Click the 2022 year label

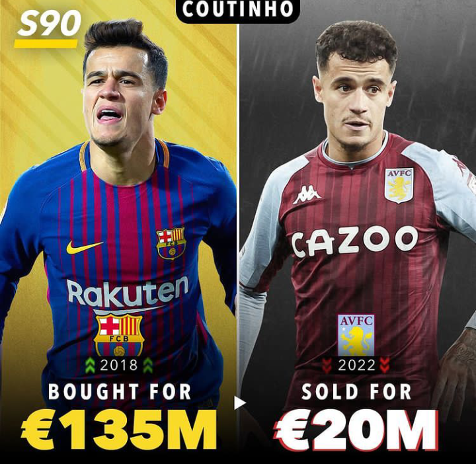point(357,366)
